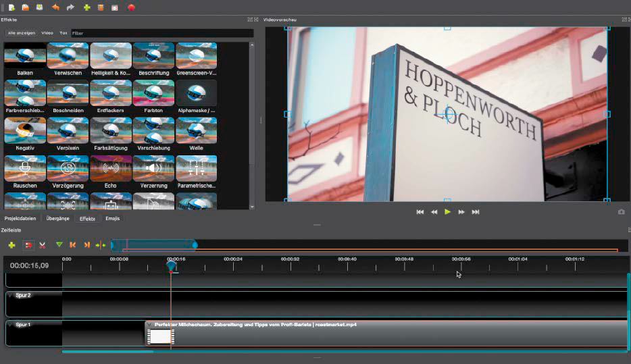631x364 pixels.
Task: Open the Emojis tab
Action: click(x=113, y=218)
